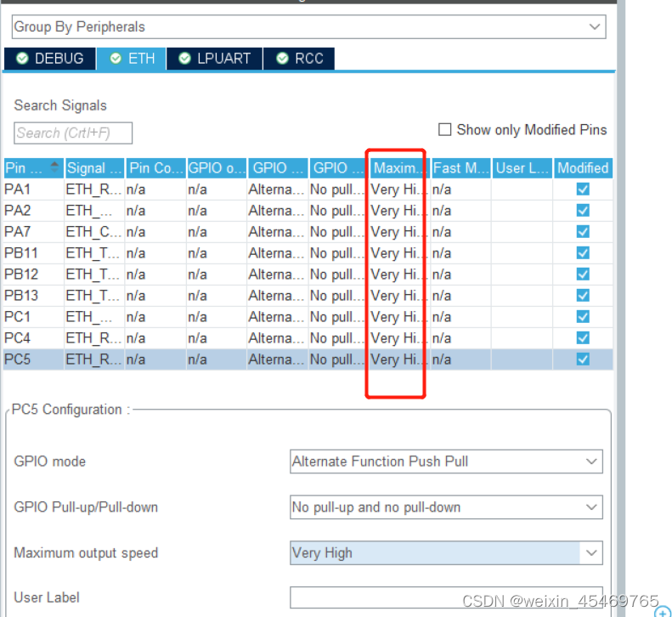Toggle the Modified checkbox for PA1
The height and width of the screenshot is (617, 672).
(583, 189)
